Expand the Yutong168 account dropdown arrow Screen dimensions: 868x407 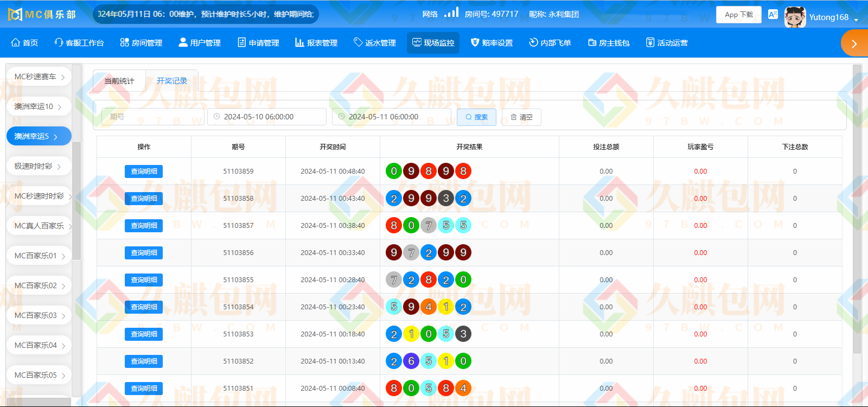[857, 20]
